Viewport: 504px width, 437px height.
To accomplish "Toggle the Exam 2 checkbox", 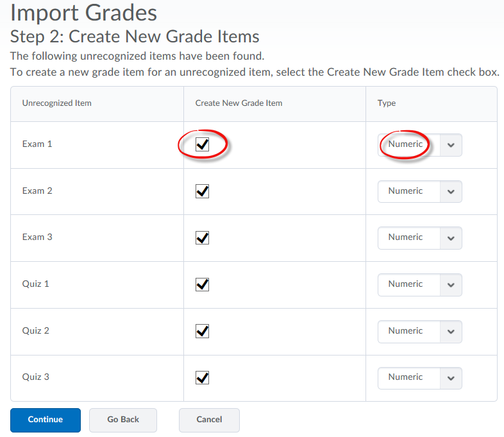I will click(x=202, y=191).
